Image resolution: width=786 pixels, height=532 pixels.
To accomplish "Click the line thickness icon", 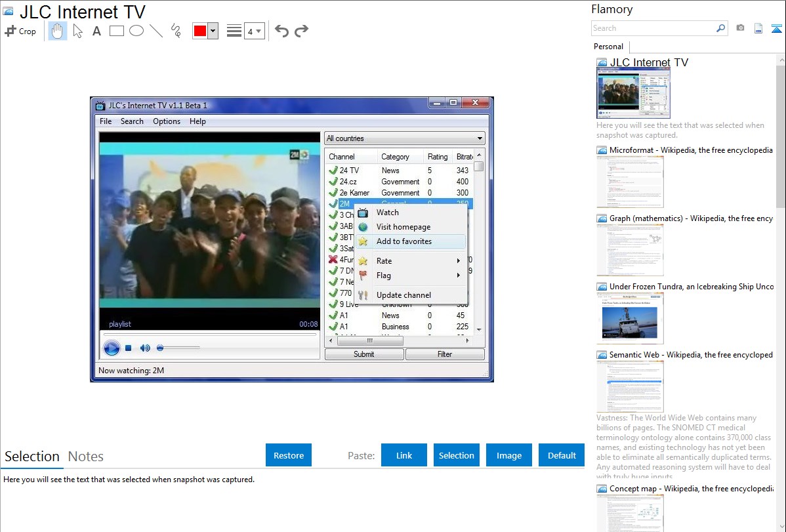I will point(234,31).
